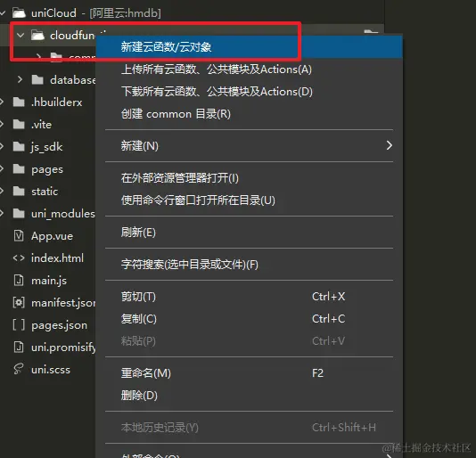This screenshot has height=458, width=476.
Task: Click the main.js JavaScript file icon
Action: click(19, 281)
